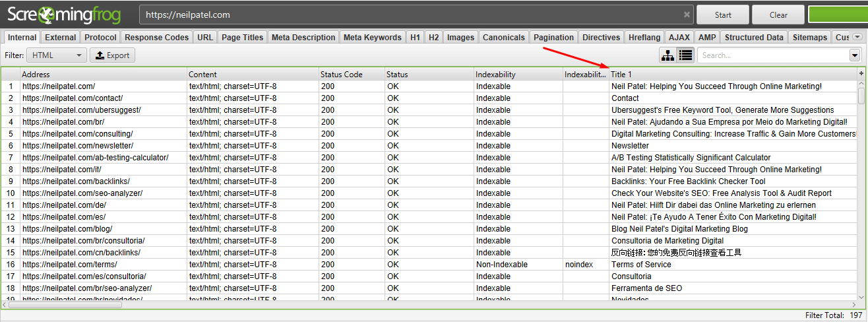The width and height of the screenshot is (868, 322).
Task: Switch to the External tab
Action: click(x=61, y=38)
